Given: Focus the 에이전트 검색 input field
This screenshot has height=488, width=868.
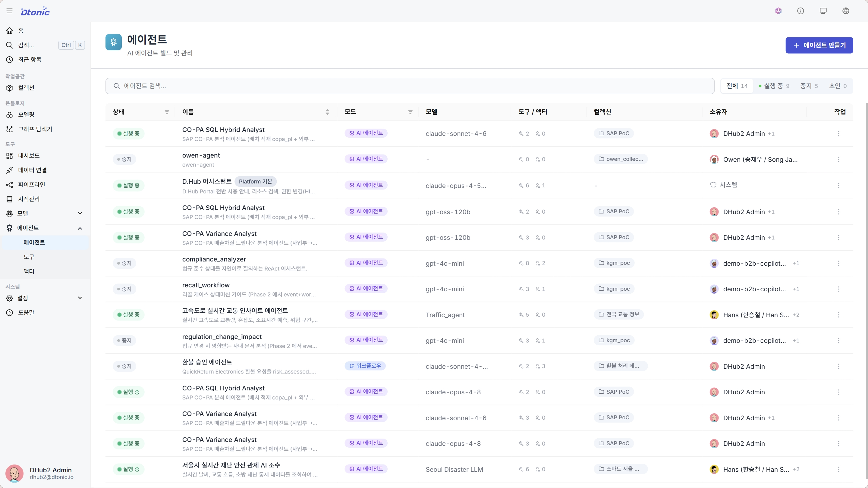Looking at the screenshot, I should click(410, 86).
